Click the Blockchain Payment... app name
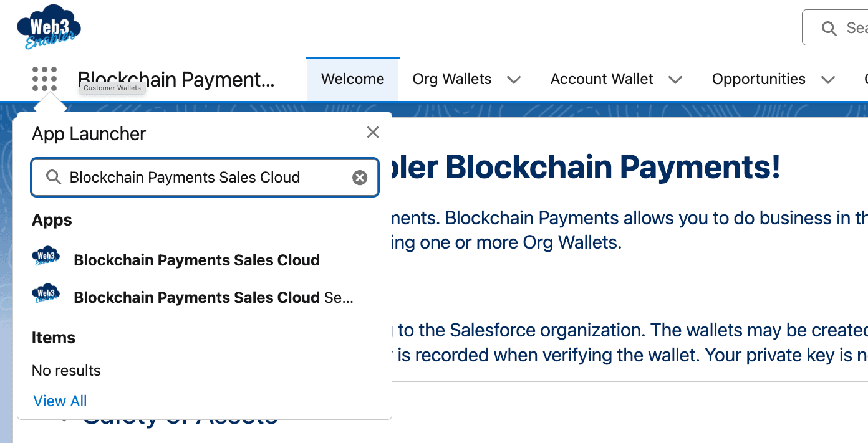The image size is (868, 443). click(176, 79)
